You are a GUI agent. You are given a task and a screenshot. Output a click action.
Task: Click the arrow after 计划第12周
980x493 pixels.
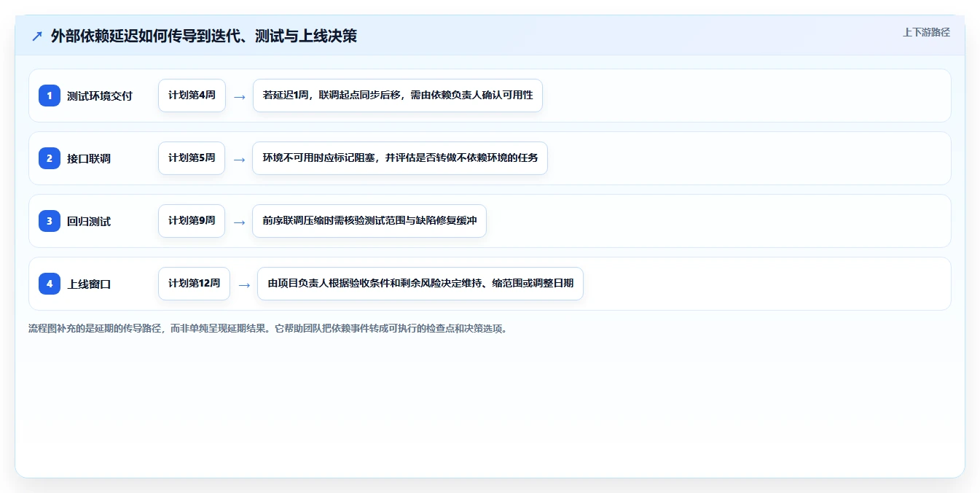click(244, 284)
